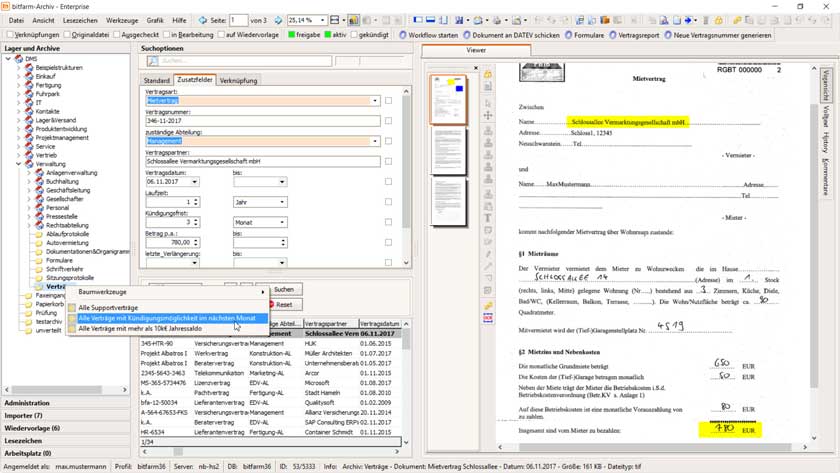Open the Vertragsdatum date picker dropdown

pyautogui.click(x=194, y=182)
